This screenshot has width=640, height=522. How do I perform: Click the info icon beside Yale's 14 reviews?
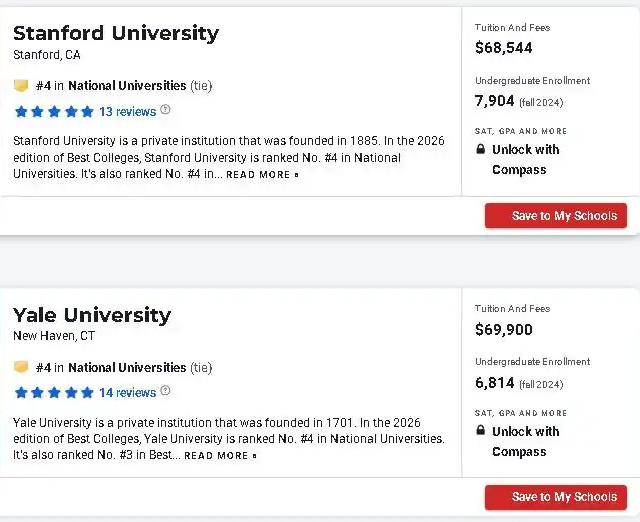pos(166,391)
